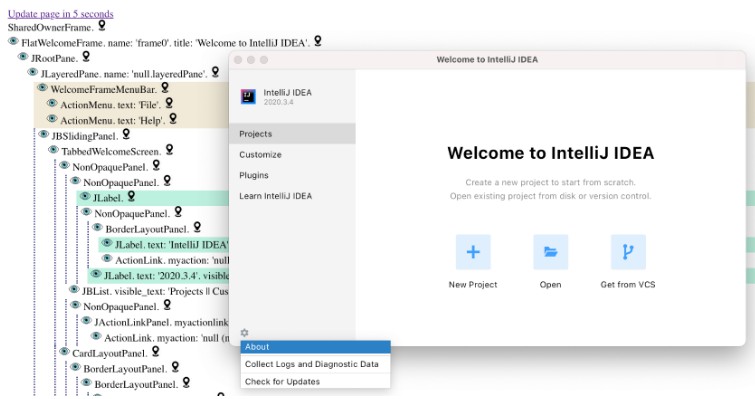
Task: Click the pin icon next to JRootPane
Action: (86, 56)
